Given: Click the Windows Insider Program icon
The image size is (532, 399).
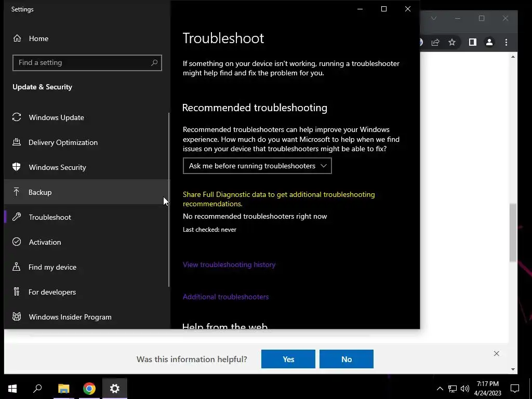Looking at the screenshot, I should click(x=17, y=316).
